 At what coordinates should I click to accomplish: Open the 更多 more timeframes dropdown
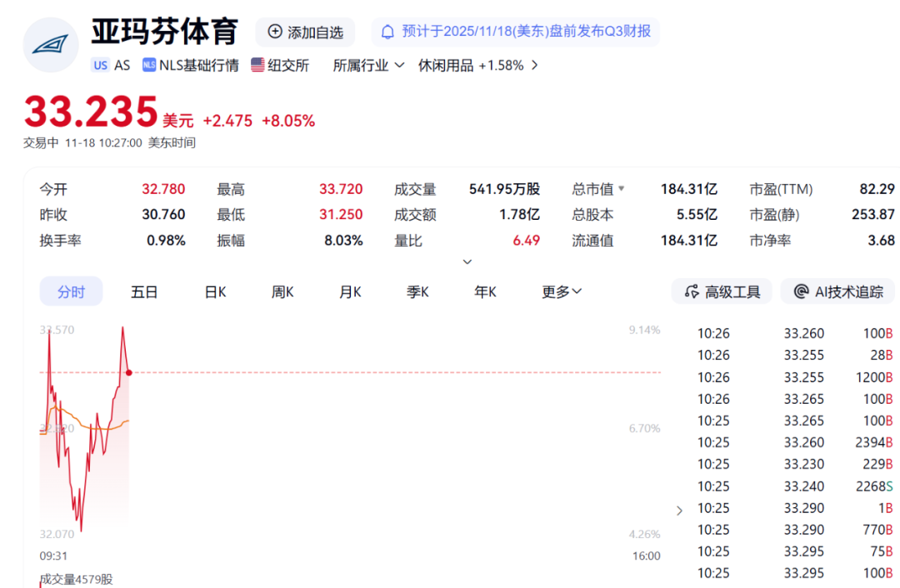(x=562, y=292)
